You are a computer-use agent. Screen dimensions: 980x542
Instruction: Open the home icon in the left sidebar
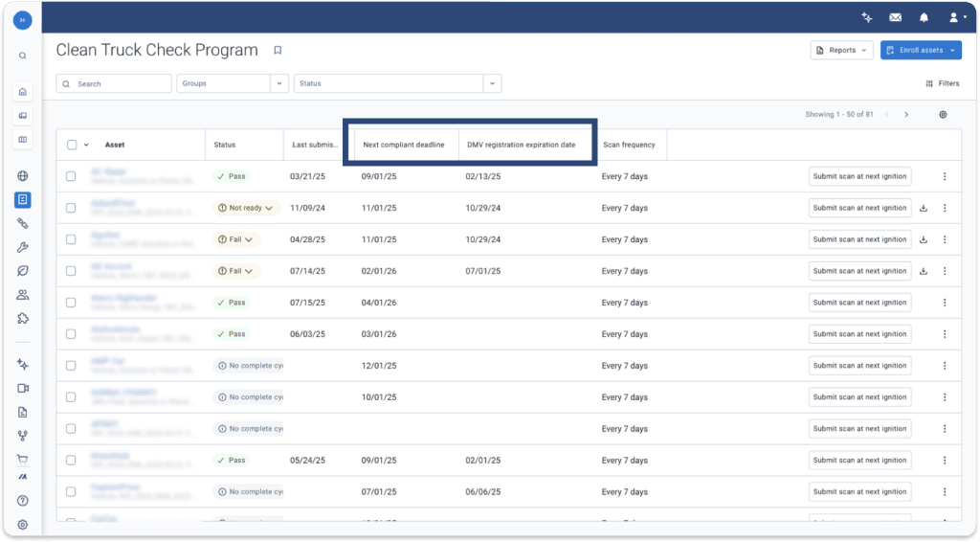tap(23, 92)
